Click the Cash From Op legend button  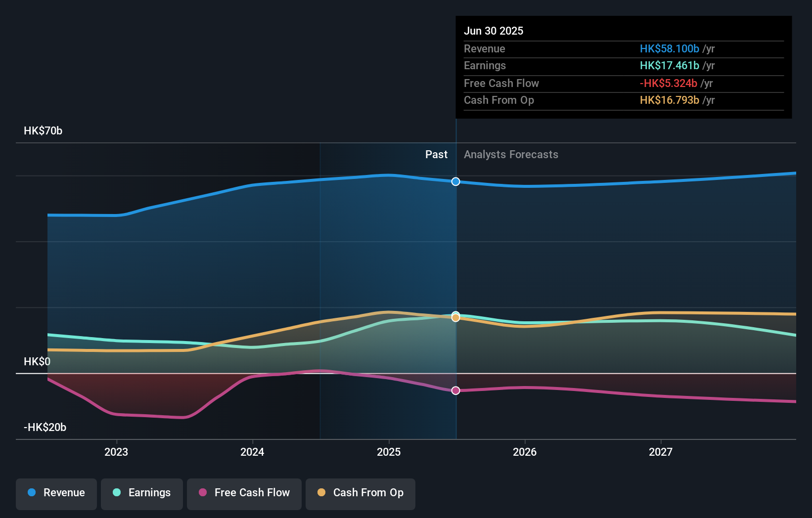360,493
